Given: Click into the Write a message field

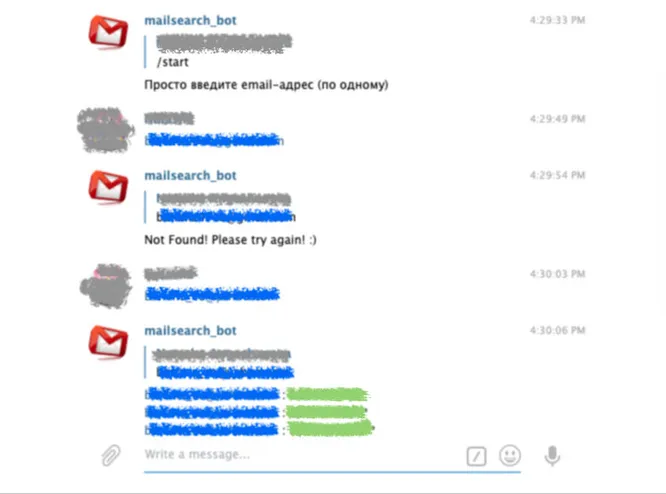Looking at the screenshot, I should (x=304, y=454).
